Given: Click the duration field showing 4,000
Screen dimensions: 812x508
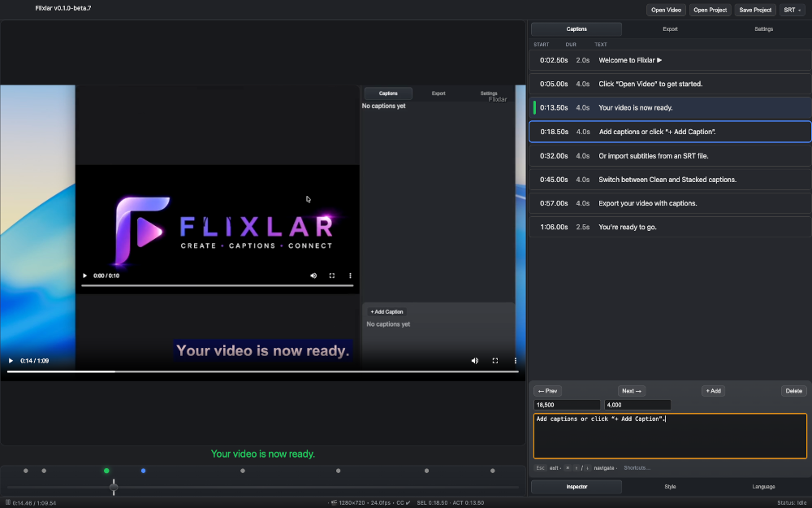Looking at the screenshot, I should [x=637, y=405].
